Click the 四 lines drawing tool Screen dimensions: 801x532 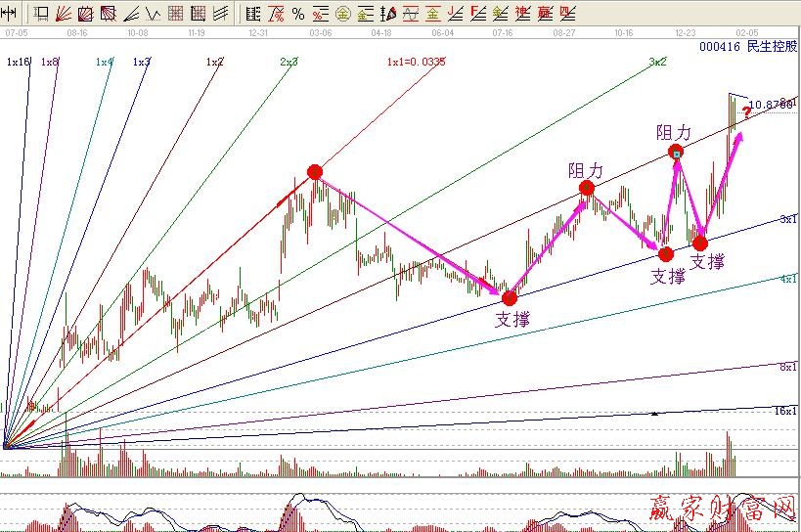click(x=567, y=14)
